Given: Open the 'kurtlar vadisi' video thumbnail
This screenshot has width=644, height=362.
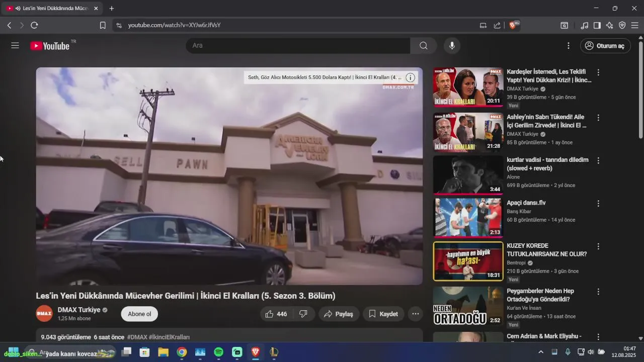Looking at the screenshot, I should (x=468, y=175).
